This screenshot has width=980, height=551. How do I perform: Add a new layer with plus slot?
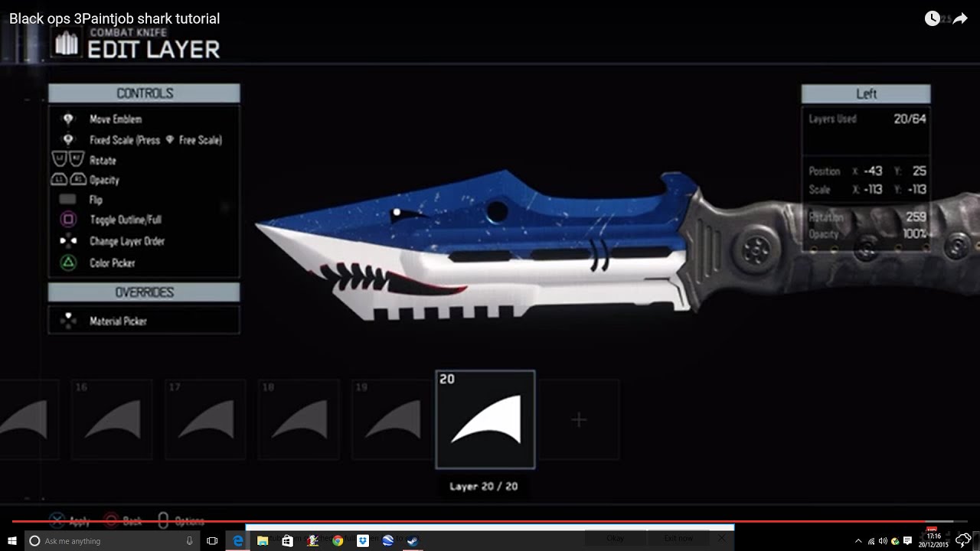tap(579, 419)
